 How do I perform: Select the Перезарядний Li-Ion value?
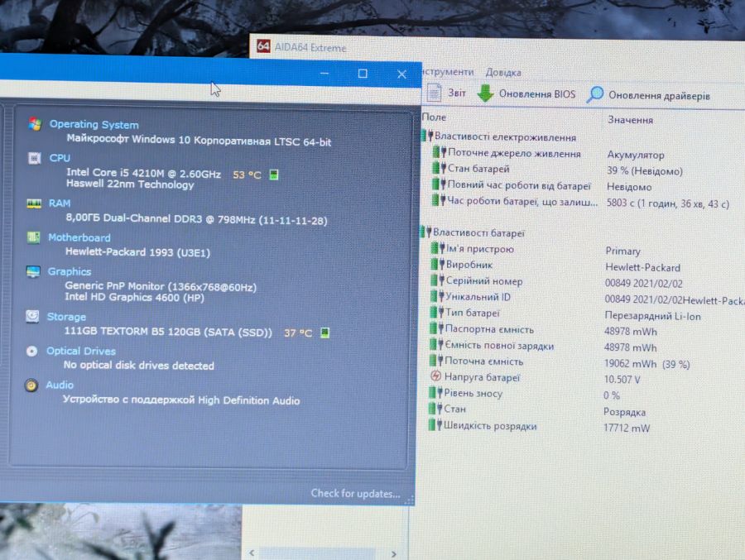[x=652, y=316]
